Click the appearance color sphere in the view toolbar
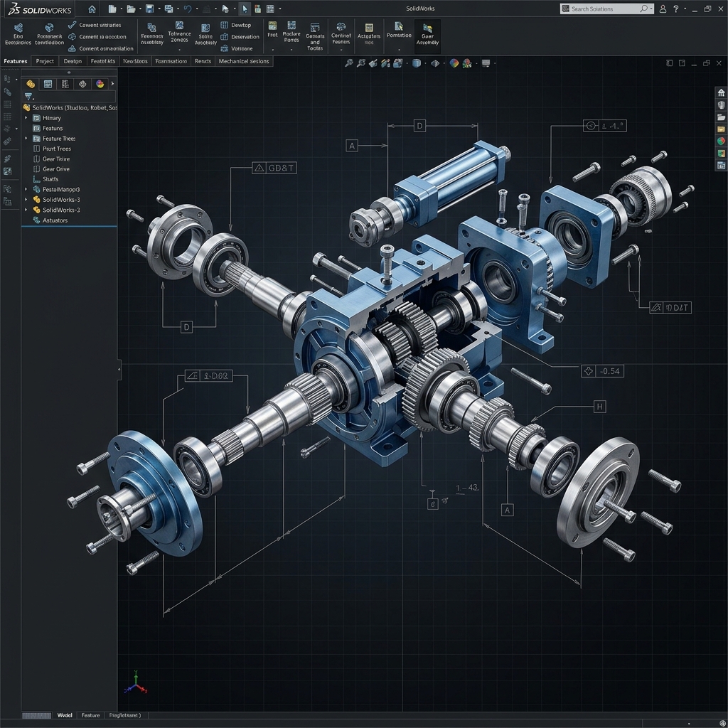 (454, 63)
